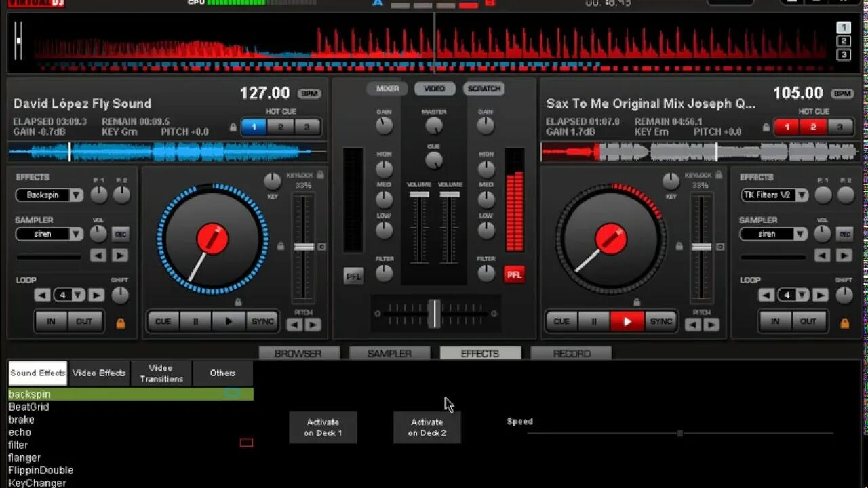Select next sample on left deck
Image resolution: width=868 pixels, height=488 pixels.
tap(120, 256)
